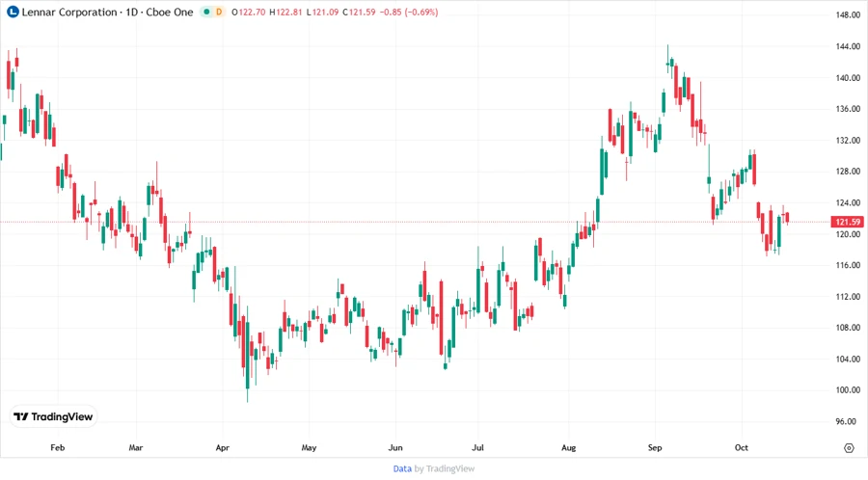Click the red 121.59 current price label
Image resolution: width=868 pixels, height=480 pixels.
pyautogui.click(x=848, y=222)
